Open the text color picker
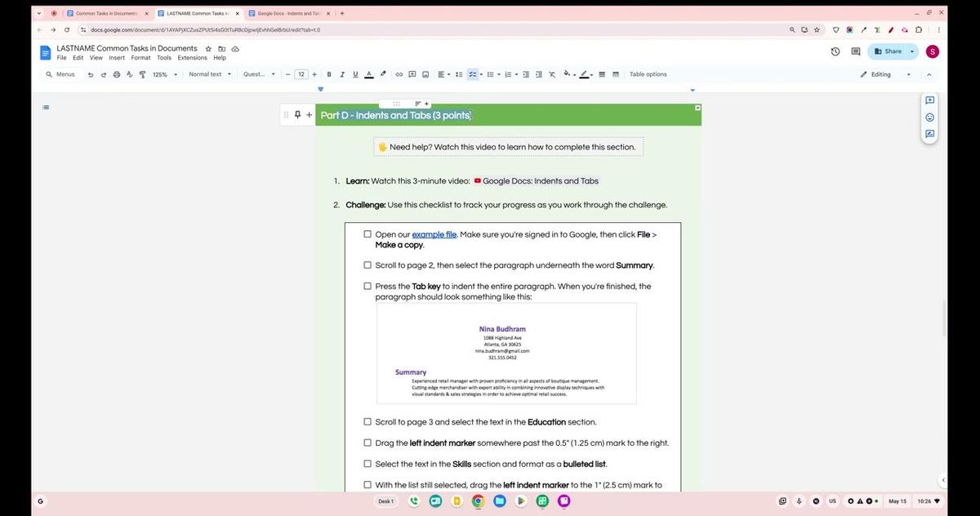980x516 pixels. tap(368, 74)
